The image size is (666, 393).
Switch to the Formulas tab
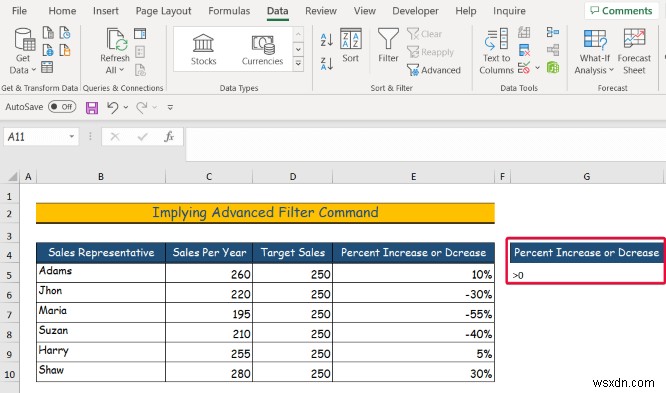click(x=229, y=11)
